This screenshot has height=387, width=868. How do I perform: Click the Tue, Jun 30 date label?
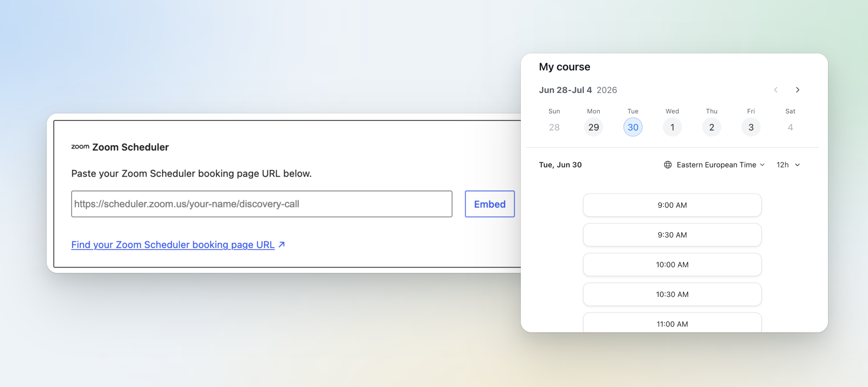(x=560, y=165)
